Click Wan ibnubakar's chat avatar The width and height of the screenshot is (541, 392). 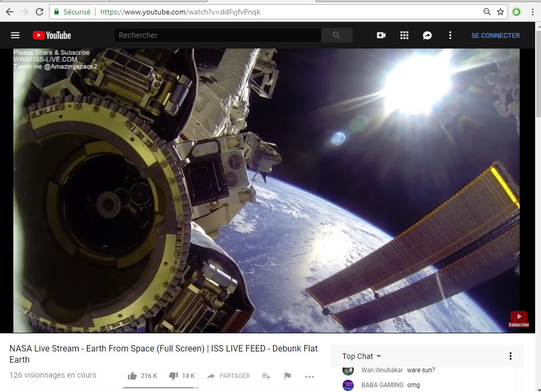(x=348, y=371)
